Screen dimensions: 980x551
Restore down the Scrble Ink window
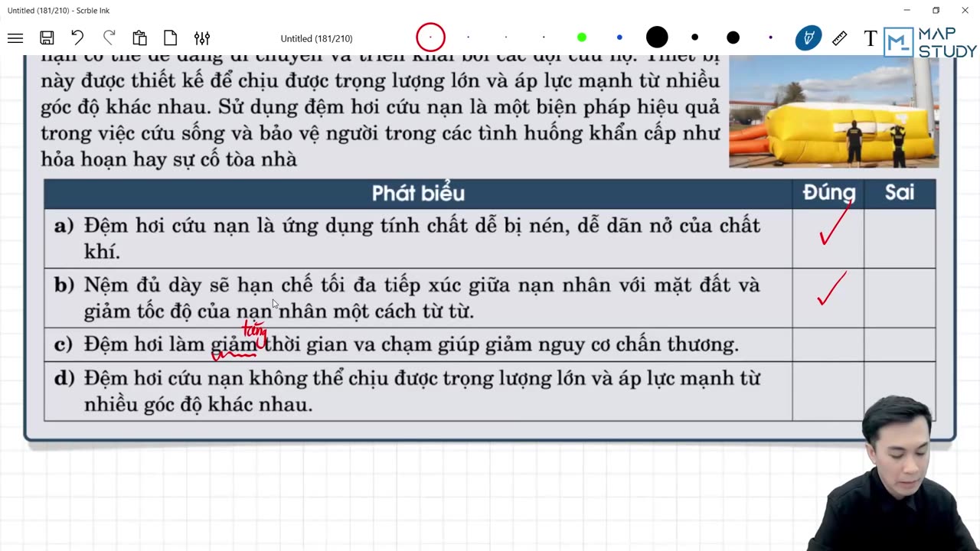(x=936, y=10)
